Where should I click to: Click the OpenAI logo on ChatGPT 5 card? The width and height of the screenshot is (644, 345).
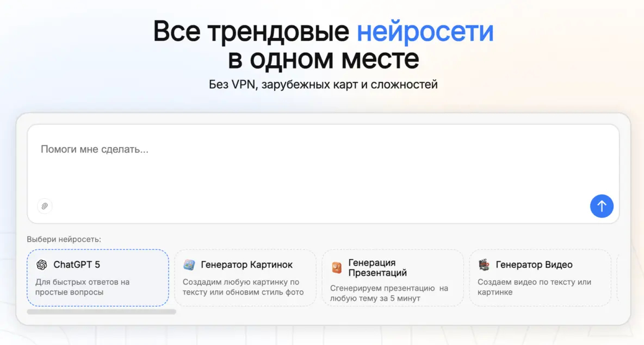coord(42,265)
